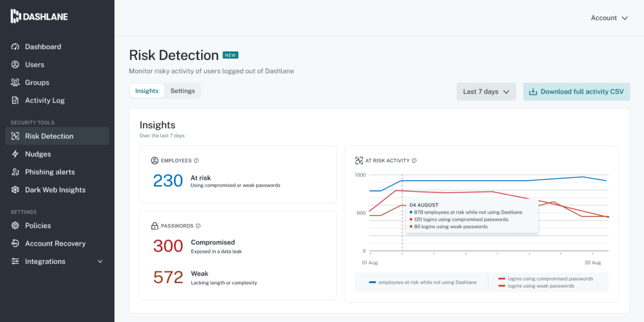Click info icon beside Passwords heading
The width and height of the screenshot is (644, 322).
click(198, 226)
